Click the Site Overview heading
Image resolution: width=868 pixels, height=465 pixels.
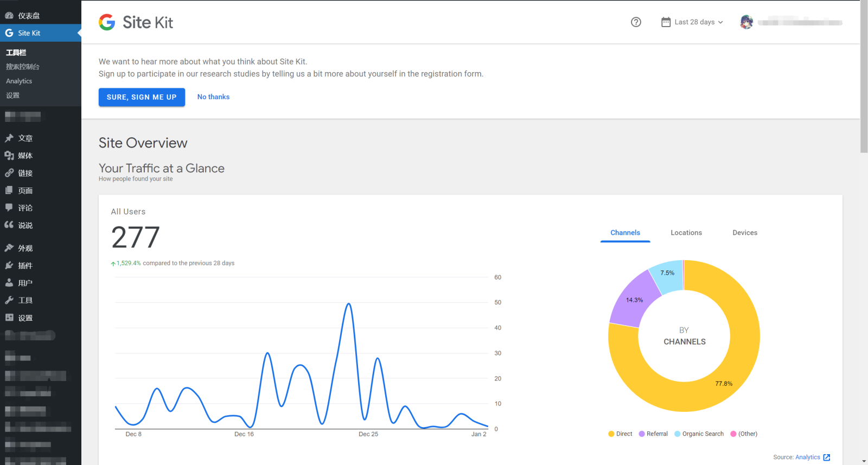click(143, 143)
